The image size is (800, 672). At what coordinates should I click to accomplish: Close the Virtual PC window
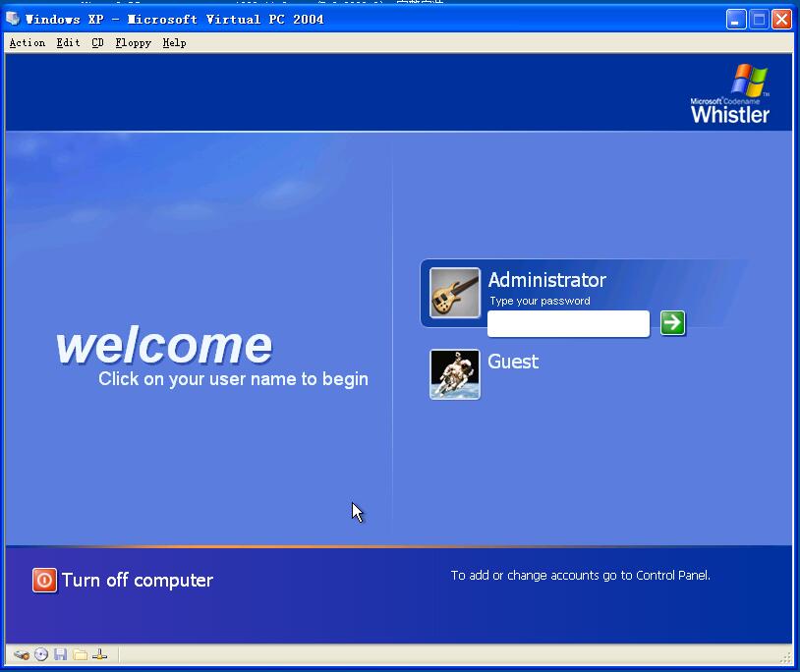tap(781, 20)
